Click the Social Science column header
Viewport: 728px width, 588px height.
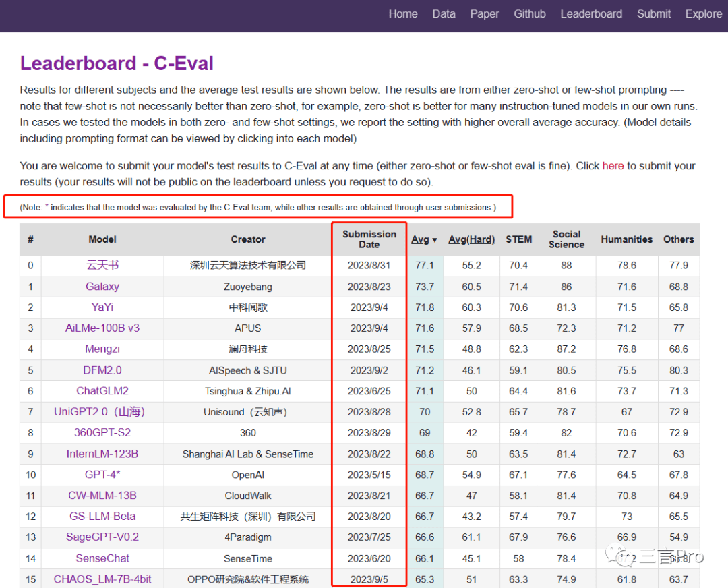(566, 239)
